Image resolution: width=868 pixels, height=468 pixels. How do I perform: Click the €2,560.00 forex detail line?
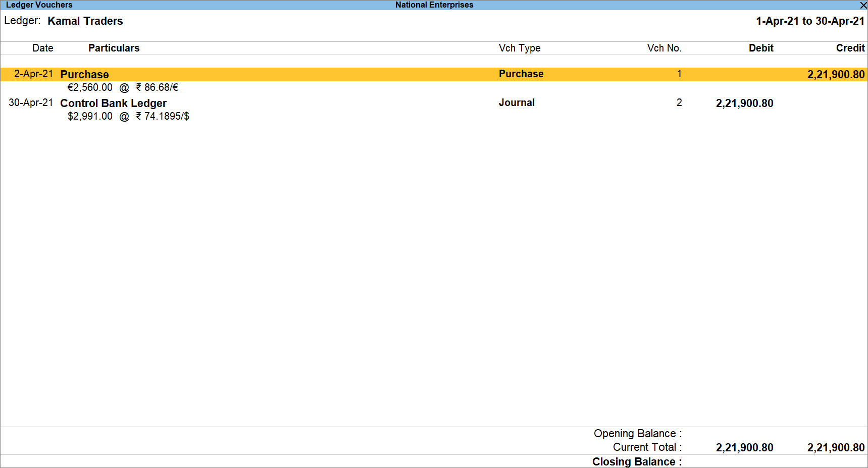point(123,87)
